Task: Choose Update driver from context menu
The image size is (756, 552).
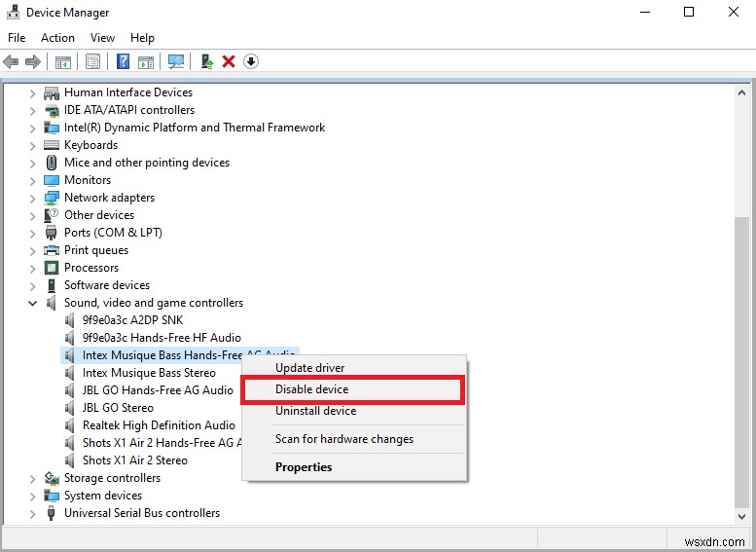Action: tap(354, 368)
